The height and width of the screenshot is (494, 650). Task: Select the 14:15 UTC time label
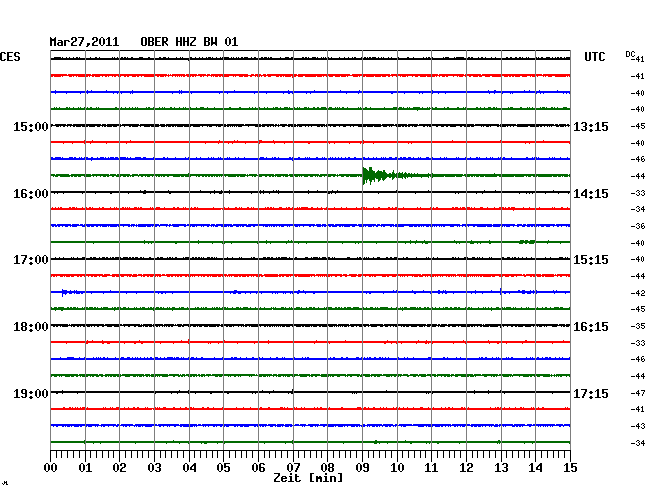pos(591,194)
